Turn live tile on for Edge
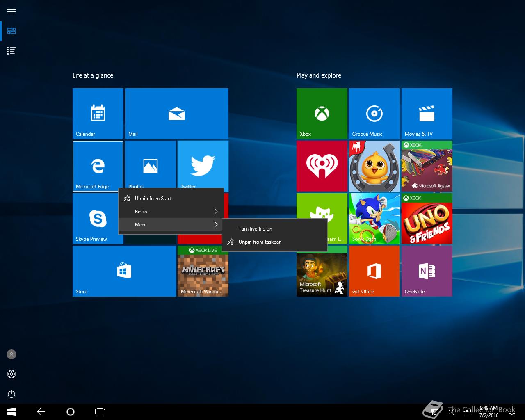Screen dimensions: 525x420 (x=255, y=229)
